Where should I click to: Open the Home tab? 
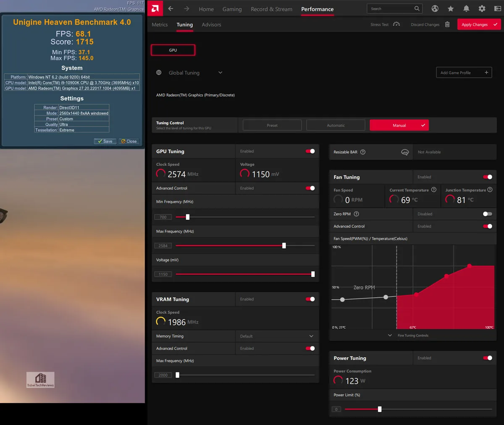point(206,9)
